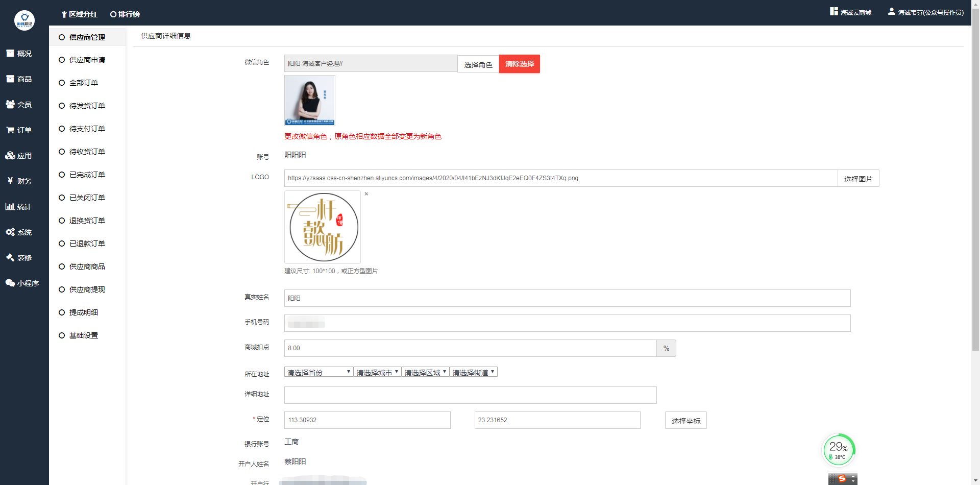Click the red 清除选择 button

520,64
